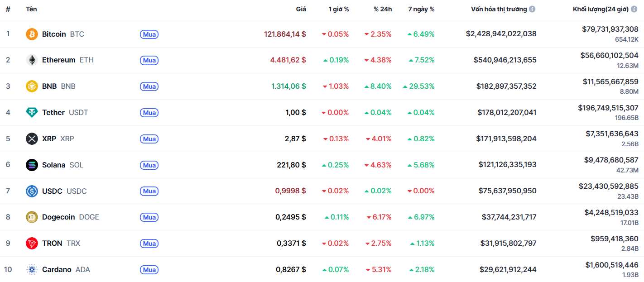The image size is (644, 282).
Task: Click TRON volume $959,418,360
Action: (x=615, y=239)
